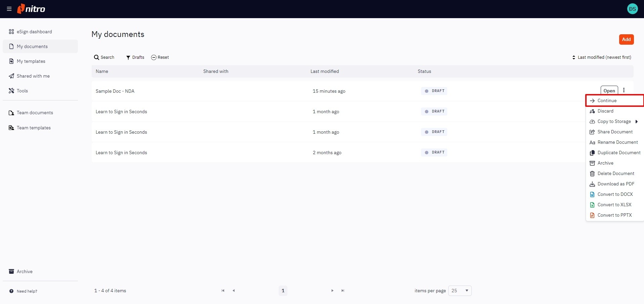The width and height of the screenshot is (644, 304).
Task: Click the DS user avatar
Action: tap(632, 9)
